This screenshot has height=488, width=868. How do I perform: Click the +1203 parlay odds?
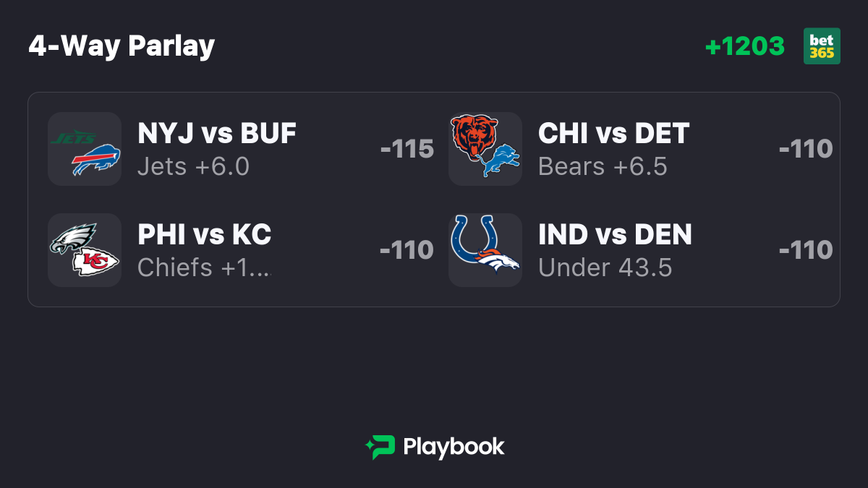745,46
